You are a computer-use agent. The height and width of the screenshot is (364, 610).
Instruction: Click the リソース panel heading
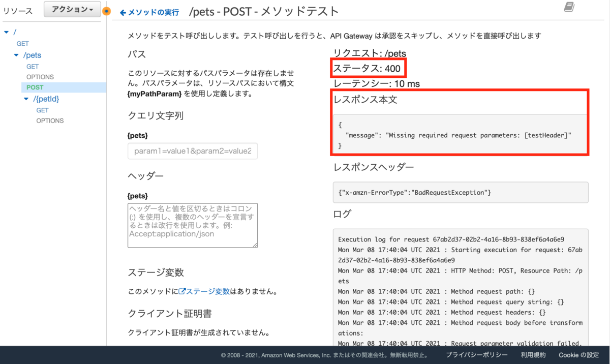18,11
